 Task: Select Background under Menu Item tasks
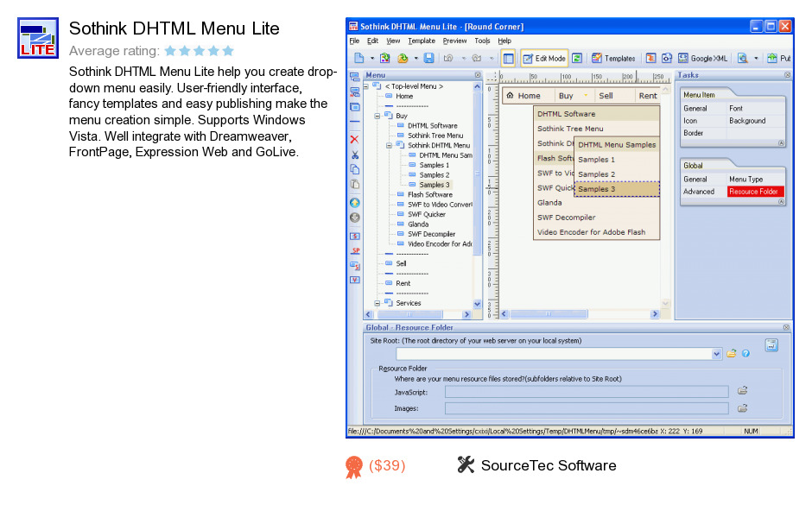[747, 121]
